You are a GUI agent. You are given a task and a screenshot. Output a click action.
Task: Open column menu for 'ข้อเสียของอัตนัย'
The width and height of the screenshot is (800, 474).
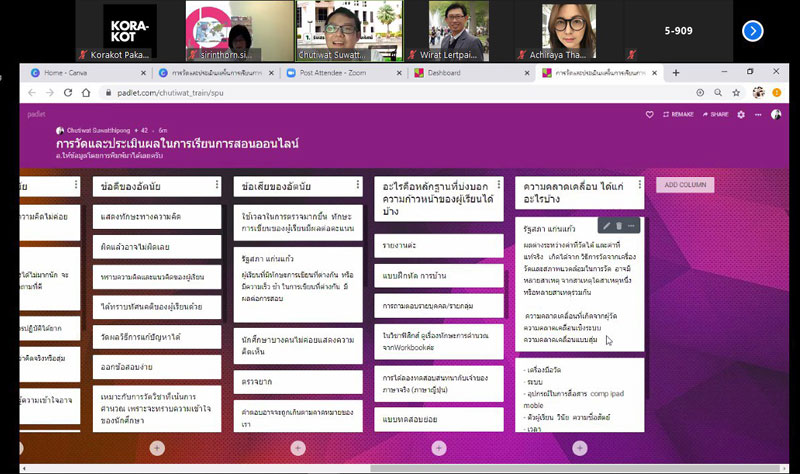pyautogui.click(x=357, y=186)
